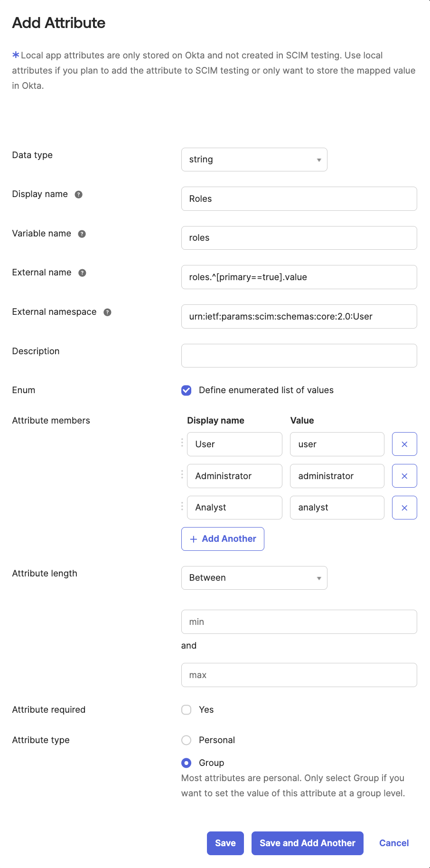Select the Group attribute type option
The height and width of the screenshot is (868, 430).
pos(186,763)
